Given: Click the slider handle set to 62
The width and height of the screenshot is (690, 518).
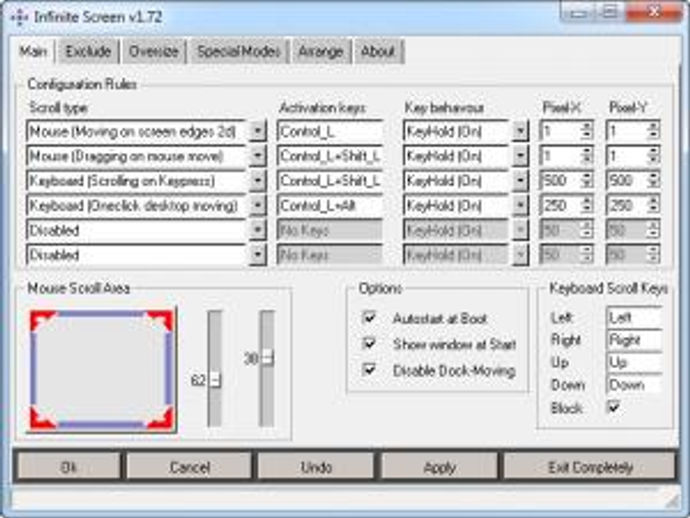Looking at the screenshot, I should coord(215,380).
